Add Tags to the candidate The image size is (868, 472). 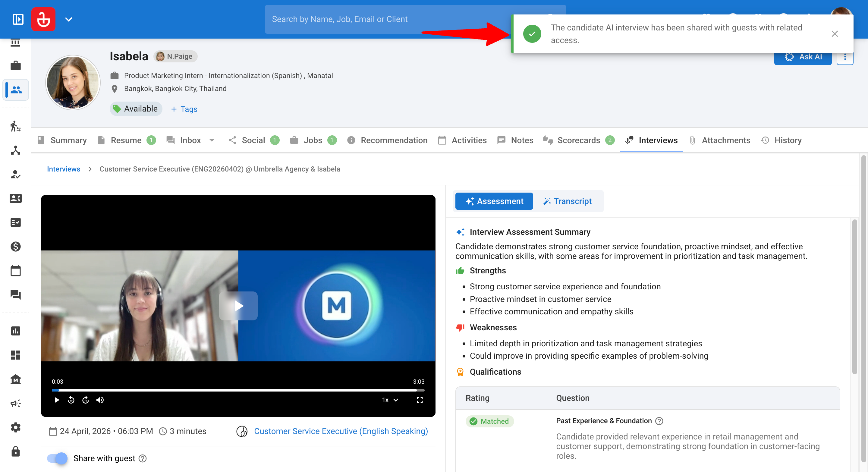point(184,109)
